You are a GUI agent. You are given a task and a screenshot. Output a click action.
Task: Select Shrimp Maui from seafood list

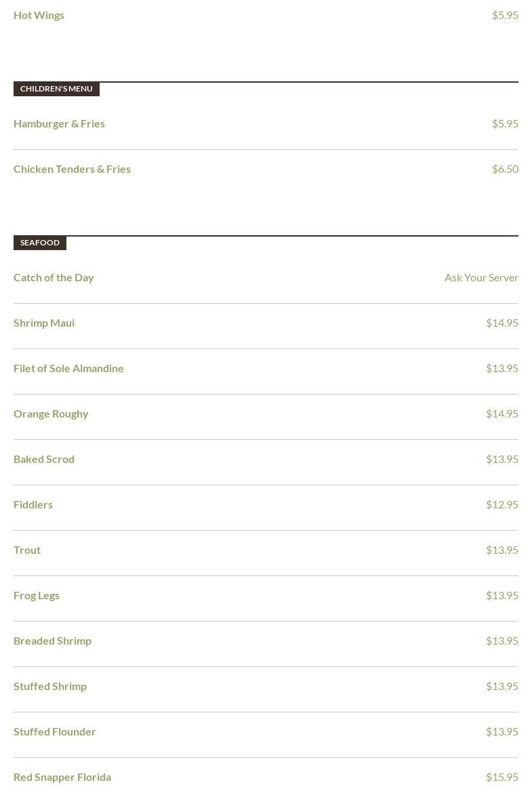[x=44, y=323]
